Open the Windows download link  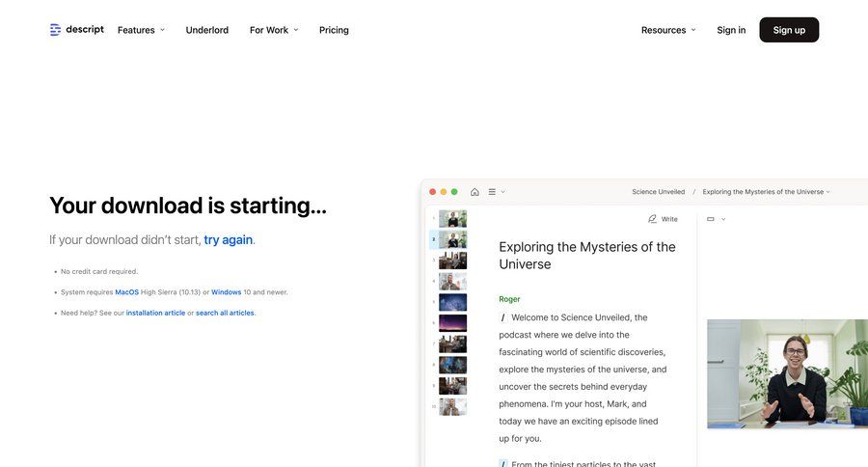[226, 292]
